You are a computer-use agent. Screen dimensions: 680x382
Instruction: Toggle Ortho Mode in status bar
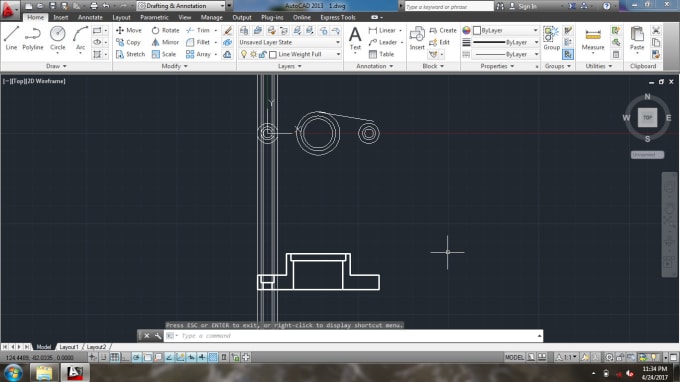pyautogui.click(x=125, y=357)
